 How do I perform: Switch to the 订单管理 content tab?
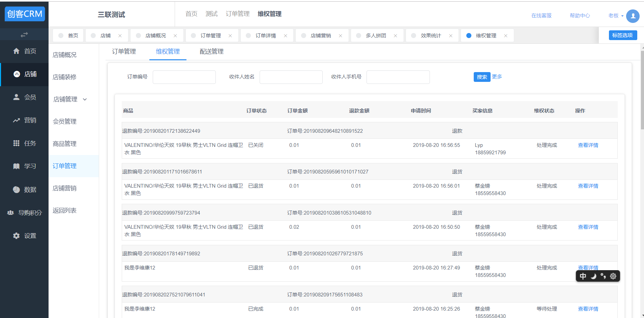pyautogui.click(x=124, y=52)
